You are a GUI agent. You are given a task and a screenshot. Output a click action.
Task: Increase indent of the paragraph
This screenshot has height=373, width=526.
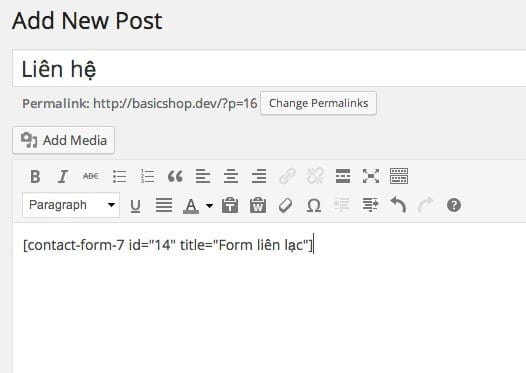[x=370, y=205]
